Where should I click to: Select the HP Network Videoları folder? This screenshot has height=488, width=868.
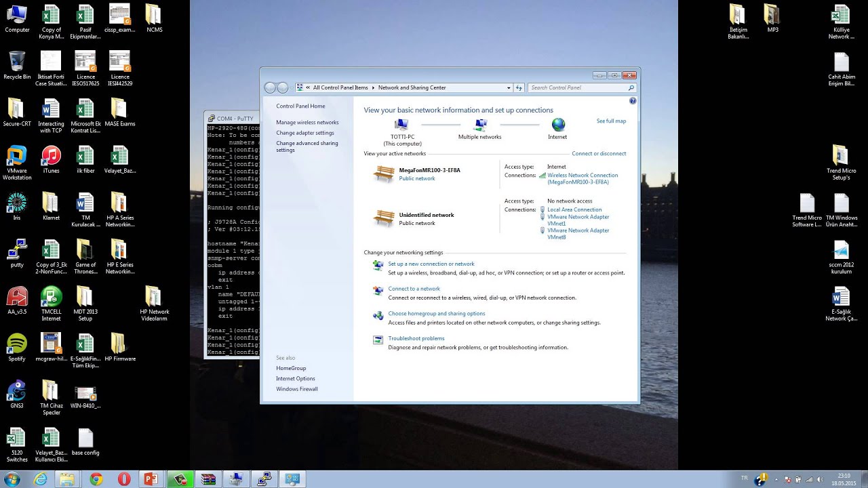pyautogui.click(x=154, y=304)
